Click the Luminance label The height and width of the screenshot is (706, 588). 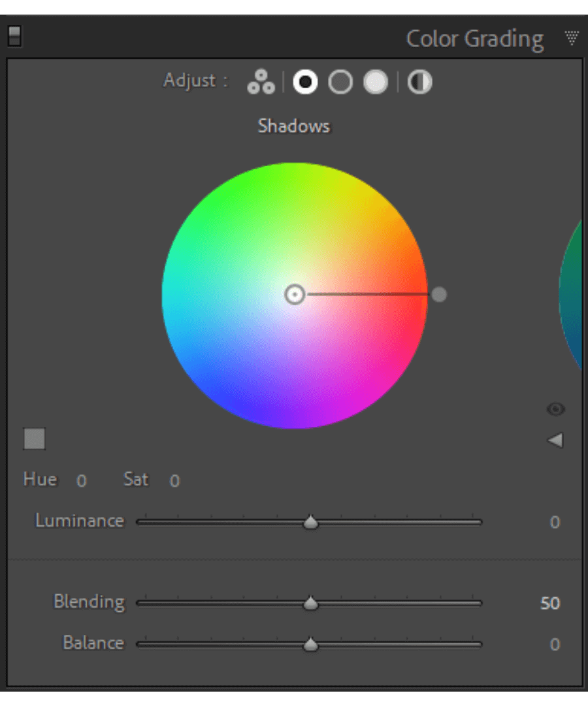(80, 521)
